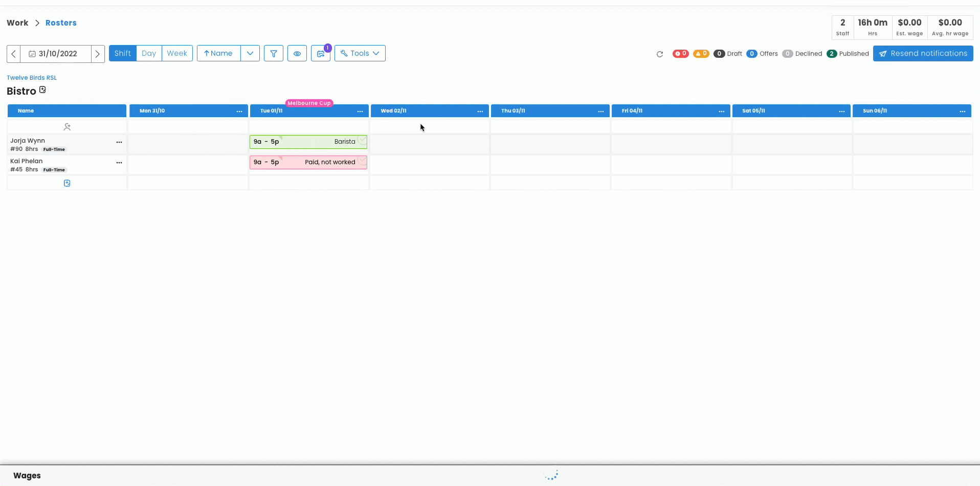980x486 pixels.
Task: Expand the sort options chevron beside Name
Action: 250,53
